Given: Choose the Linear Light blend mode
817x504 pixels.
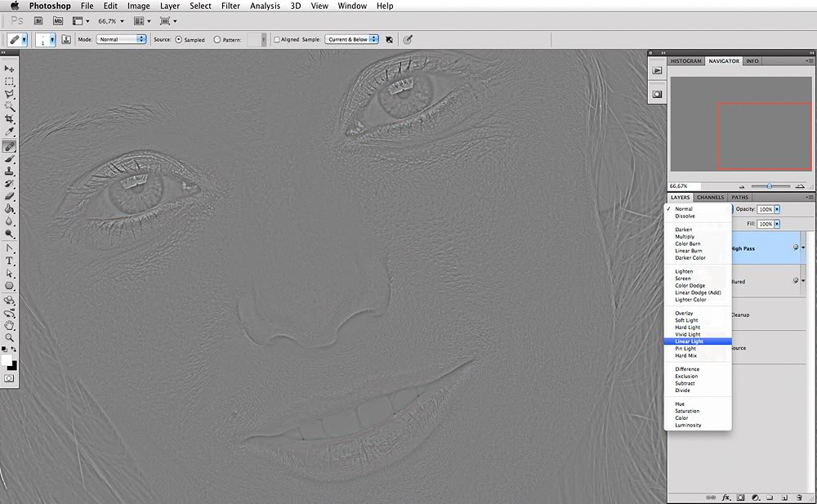Looking at the screenshot, I should pyautogui.click(x=698, y=341).
